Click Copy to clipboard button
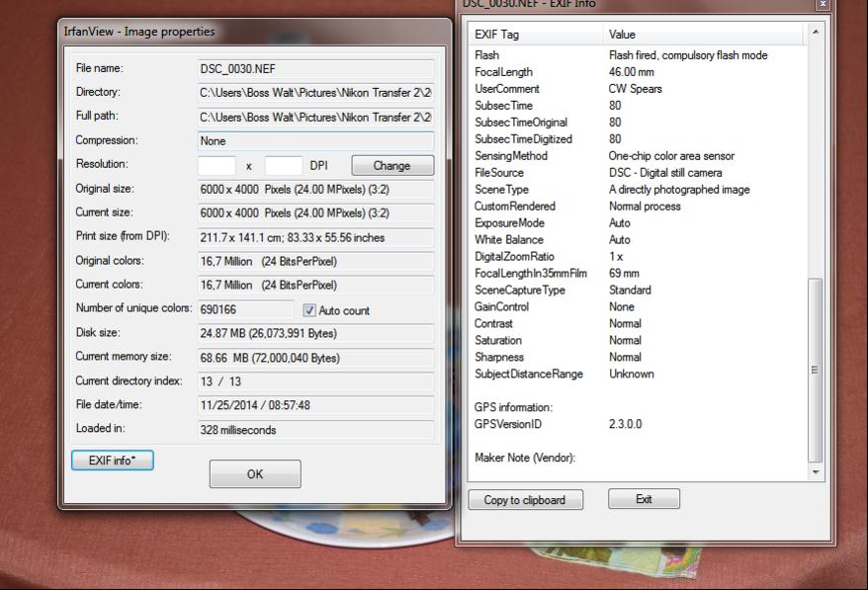This screenshot has height=590, width=868. (x=525, y=500)
